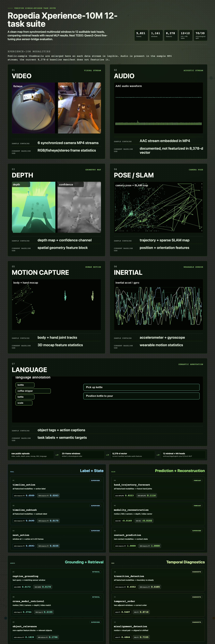Click the 'min top-5 0.3764' metric chip
Screen dimensions: 215x644
point(23,612)
